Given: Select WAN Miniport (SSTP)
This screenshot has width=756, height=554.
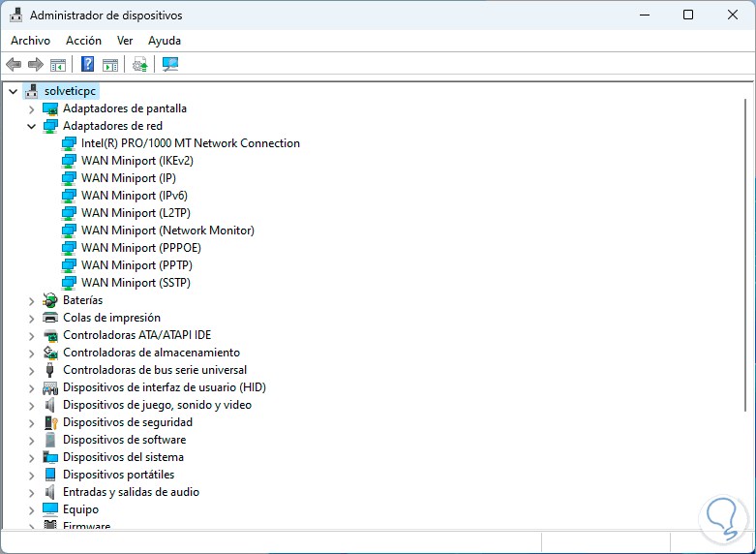Looking at the screenshot, I should [x=136, y=282].
